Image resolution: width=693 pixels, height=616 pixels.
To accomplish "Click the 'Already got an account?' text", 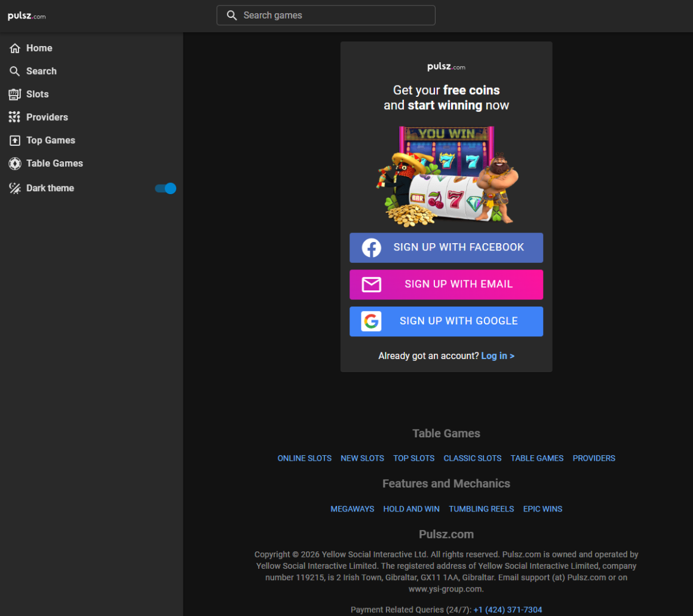I will click(x=429, y=355).
